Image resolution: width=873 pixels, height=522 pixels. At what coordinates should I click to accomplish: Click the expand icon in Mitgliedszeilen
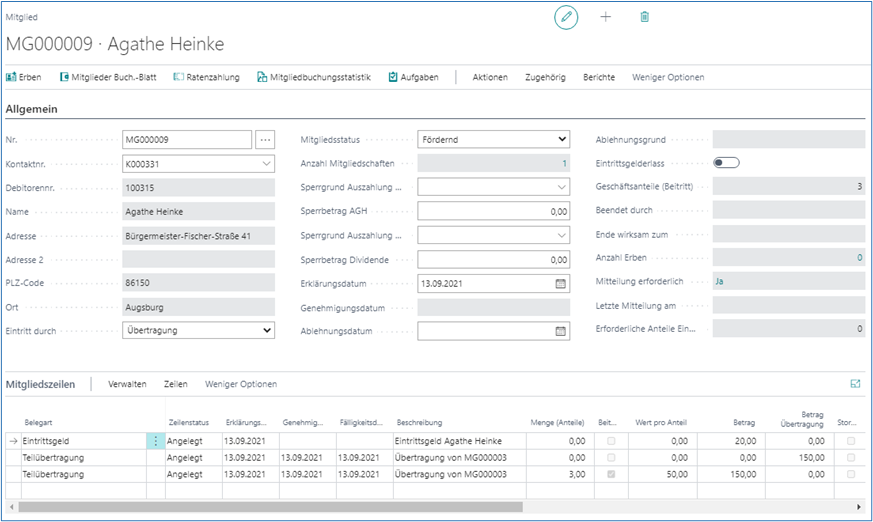855,383
